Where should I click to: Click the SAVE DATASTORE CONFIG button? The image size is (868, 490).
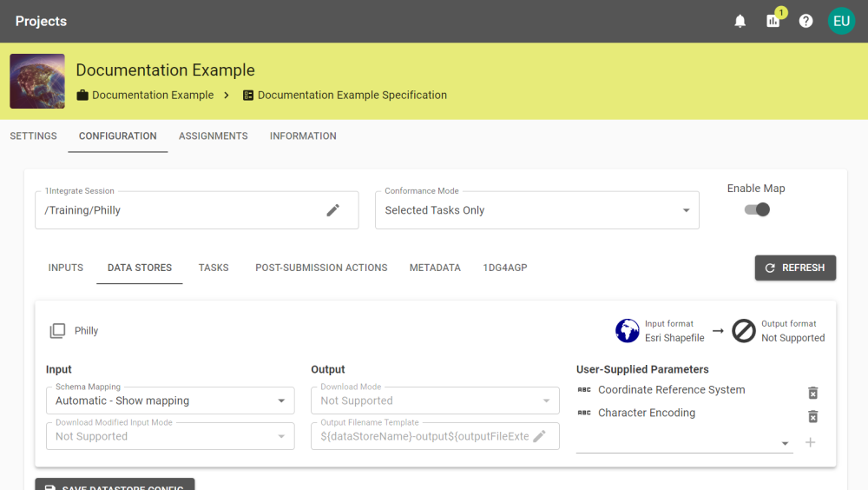[115, 485]
